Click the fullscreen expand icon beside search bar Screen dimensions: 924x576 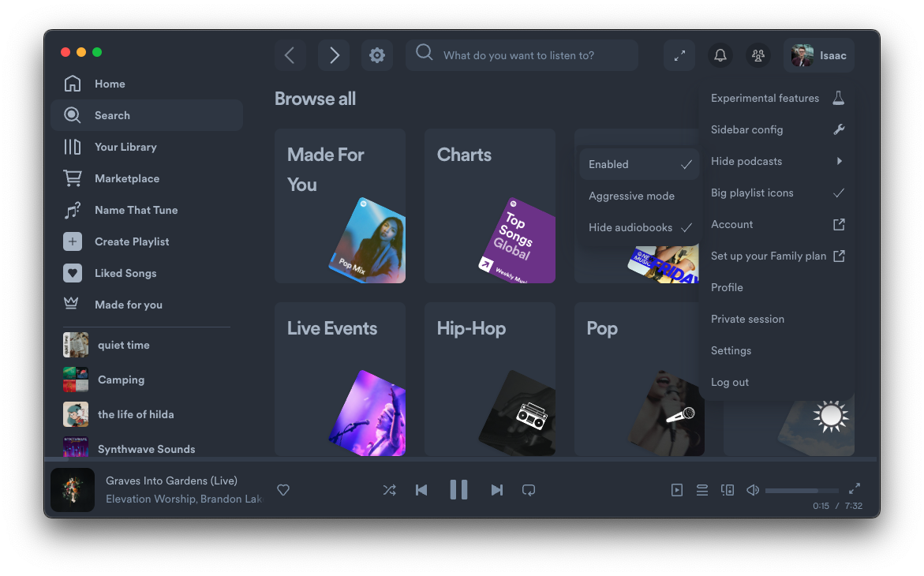click(679, 55)
